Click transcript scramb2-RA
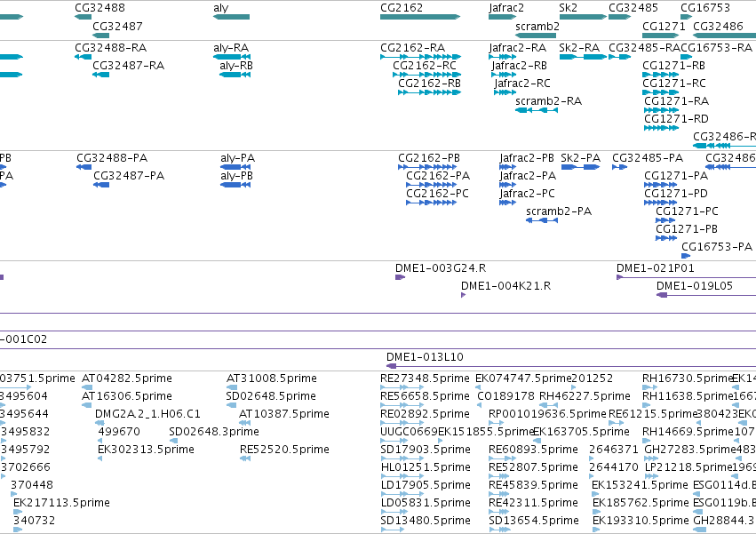The height and width of the screenshot is (534, 756). point(537,110)
